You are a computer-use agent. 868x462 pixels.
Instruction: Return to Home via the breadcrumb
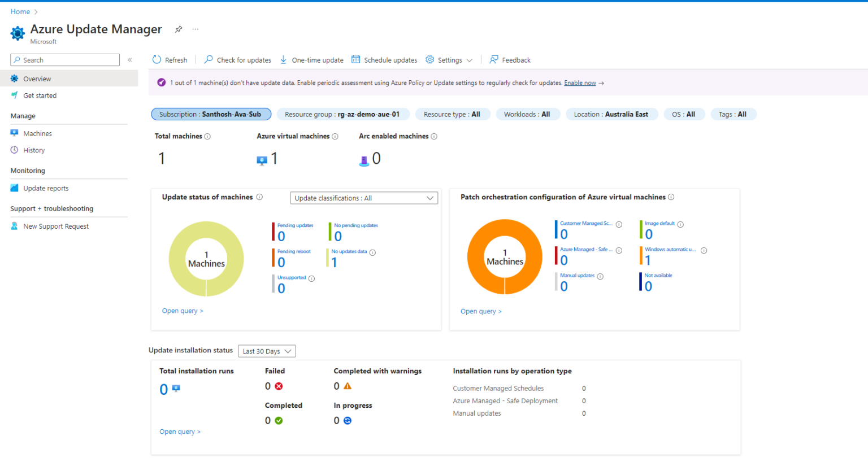point(20,11)
